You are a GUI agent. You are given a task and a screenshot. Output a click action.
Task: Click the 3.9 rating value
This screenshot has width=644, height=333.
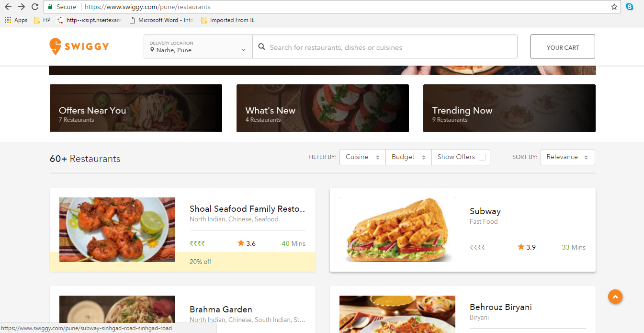click(531, 247)
